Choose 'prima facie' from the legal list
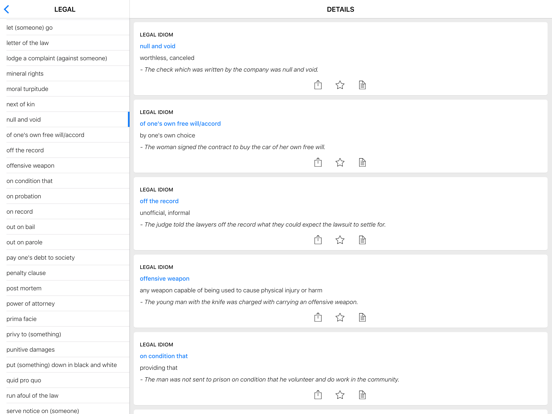The image size is (552, 414). [65, 319]
